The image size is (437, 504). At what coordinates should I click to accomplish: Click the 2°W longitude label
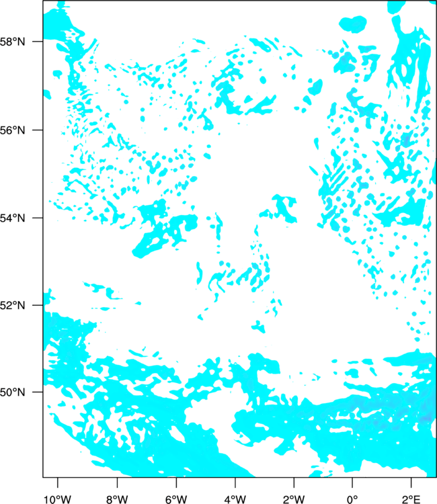coord(294,499)
